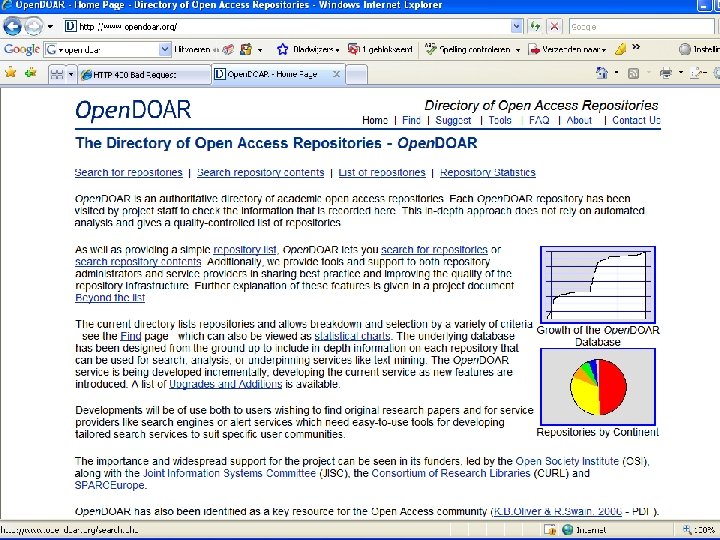This screenshot has width=720, height=540.
Task: Open a new blank tab
Action: [x=356, y=74]
